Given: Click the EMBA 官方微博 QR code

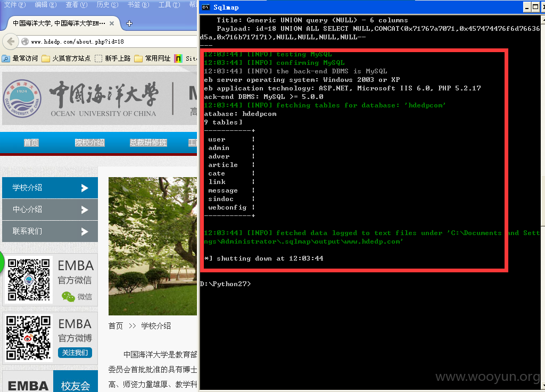Looking at the screenshot, I should [29, 338].
